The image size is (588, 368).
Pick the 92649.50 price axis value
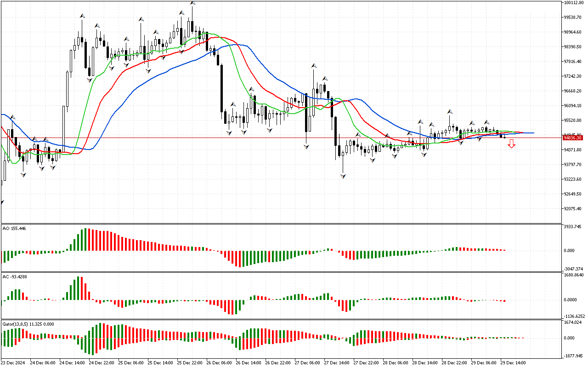pos(573,194)
